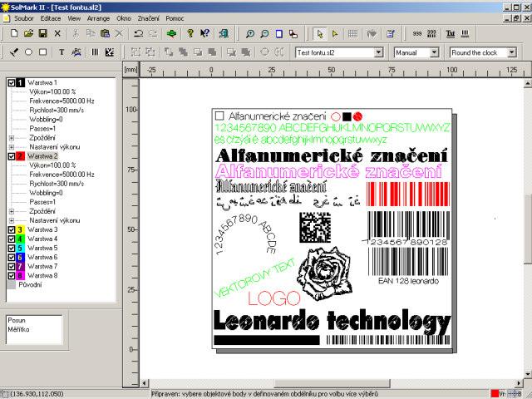Choose the arrow selection pointer tool
This screenshot has height=399, width=532.
click(x=319, y=33)
